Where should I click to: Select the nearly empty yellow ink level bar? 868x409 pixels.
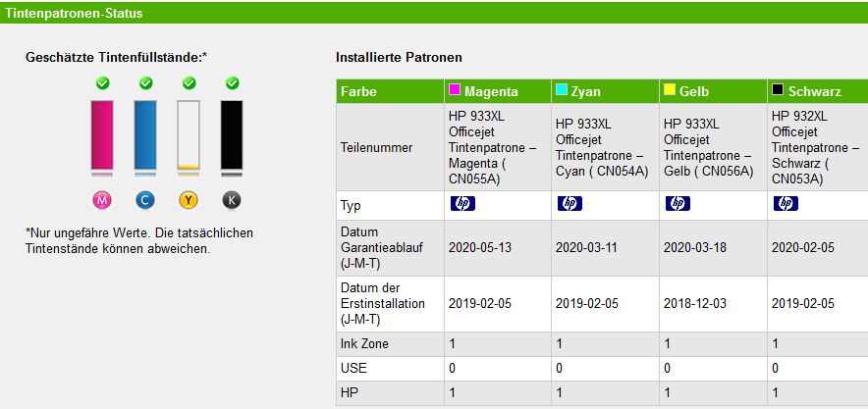[x=189, y=134]
